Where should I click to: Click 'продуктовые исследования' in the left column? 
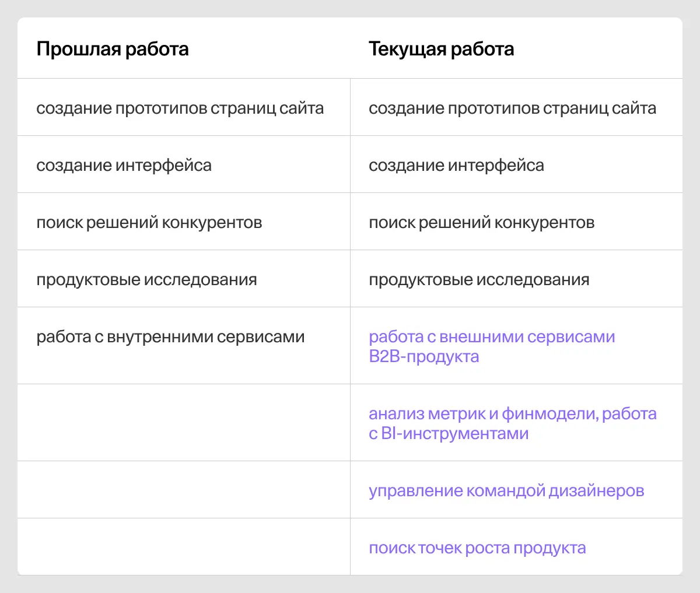pos(147,279)
